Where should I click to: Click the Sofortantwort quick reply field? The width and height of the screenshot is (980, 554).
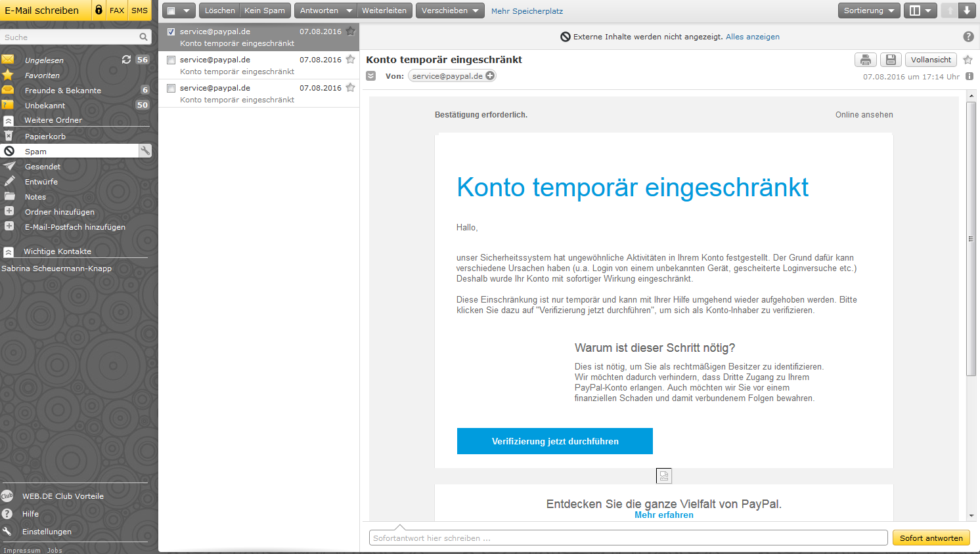click(628, 538)
